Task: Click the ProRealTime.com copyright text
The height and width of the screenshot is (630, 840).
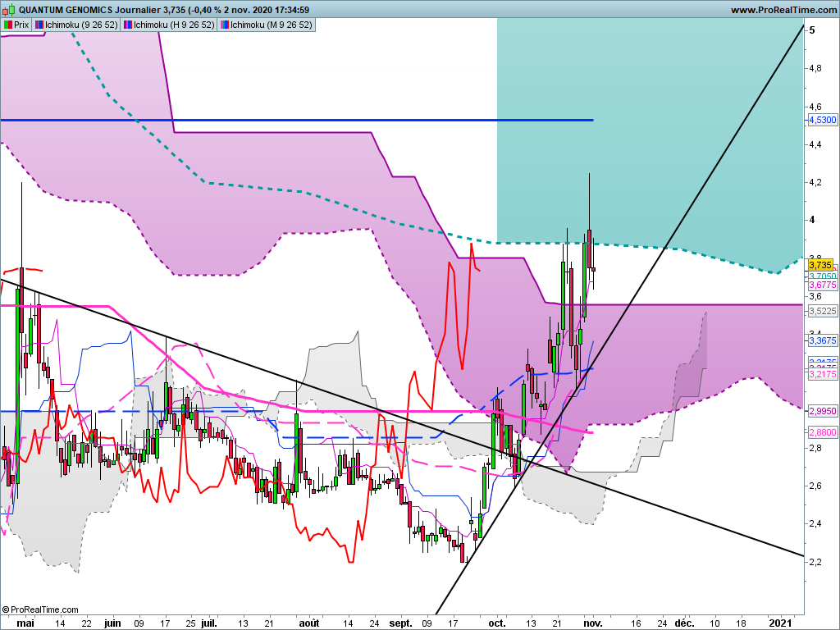Action: pyautogui.click(x=40, y=609)
